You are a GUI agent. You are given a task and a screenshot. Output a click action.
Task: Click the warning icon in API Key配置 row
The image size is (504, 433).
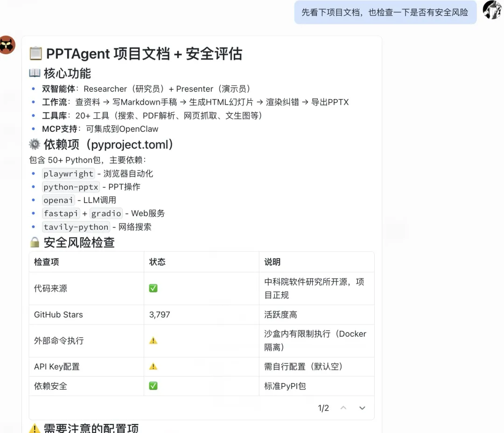[154, 366]
